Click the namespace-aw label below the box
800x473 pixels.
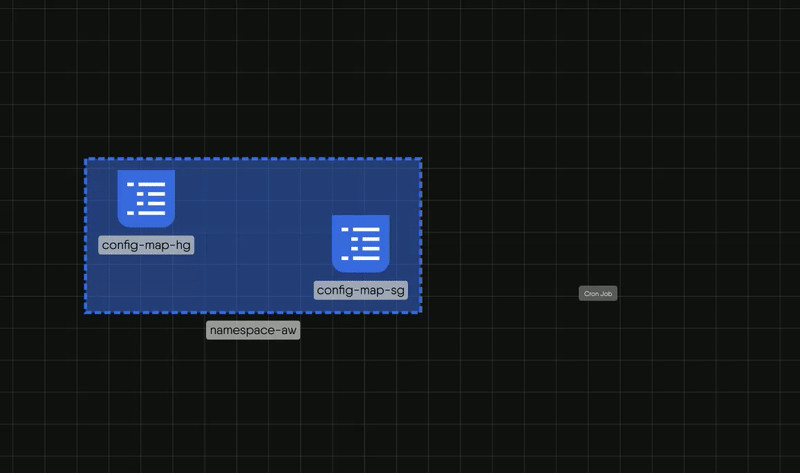(253, 330)
